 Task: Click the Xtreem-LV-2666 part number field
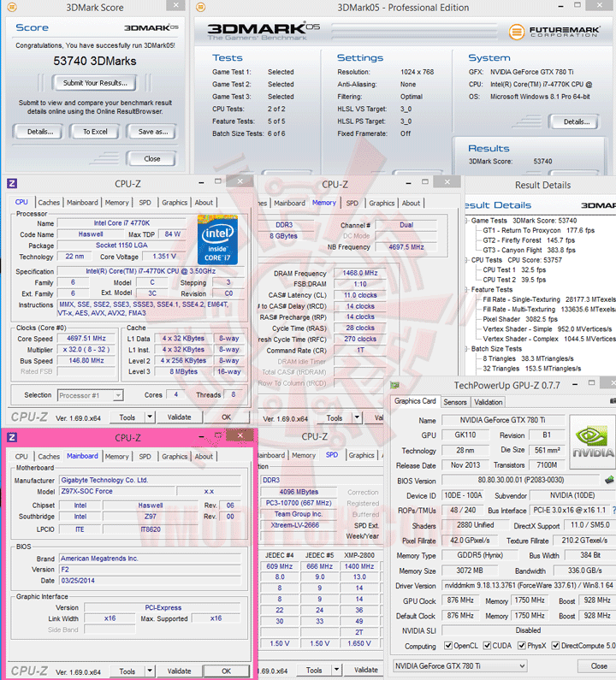tap(299, 525)
